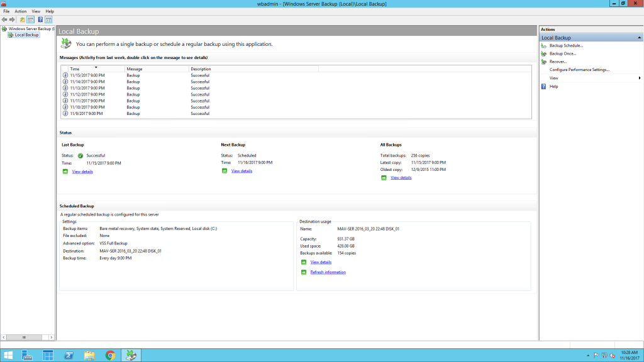Click the blue Help icon in the toolbar

pyautogui.click(x=40, y=19)
